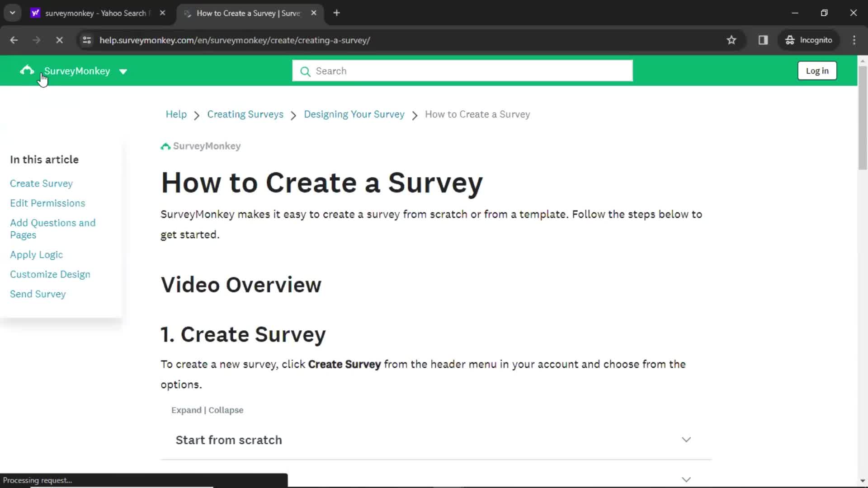
Task: Click the In this article heading
Action: 44,160
